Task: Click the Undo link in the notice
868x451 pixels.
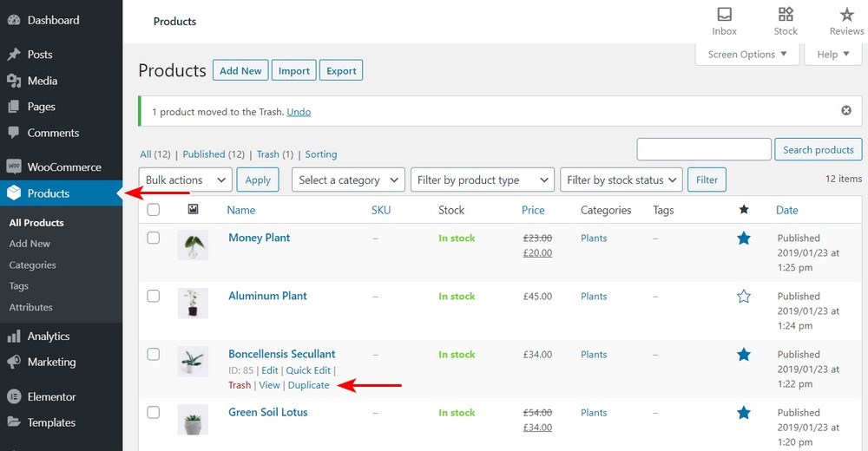Action: [299, 112]
